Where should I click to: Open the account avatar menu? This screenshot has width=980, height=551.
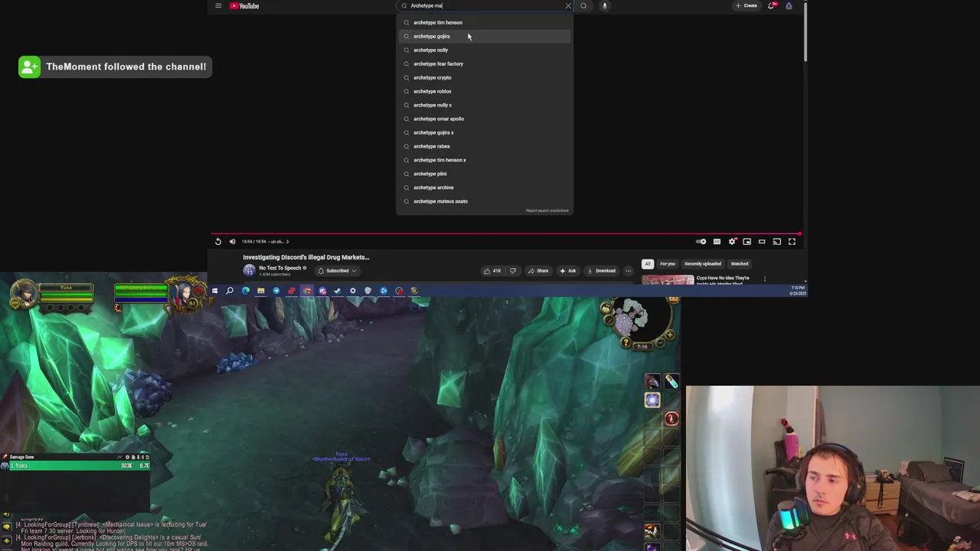pyautogui.click(x=789, y=5)
